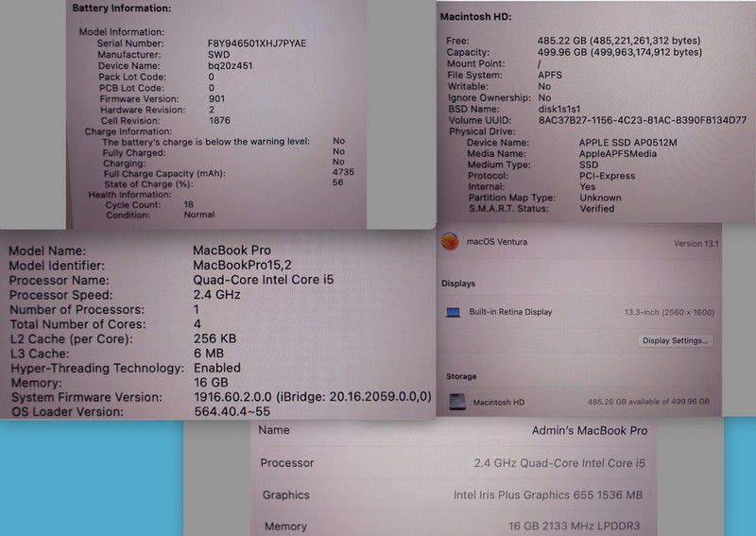Click the macOS Ventura label
Image resolution: width=756 pixels, height=536 pixels.
[497, 242]
